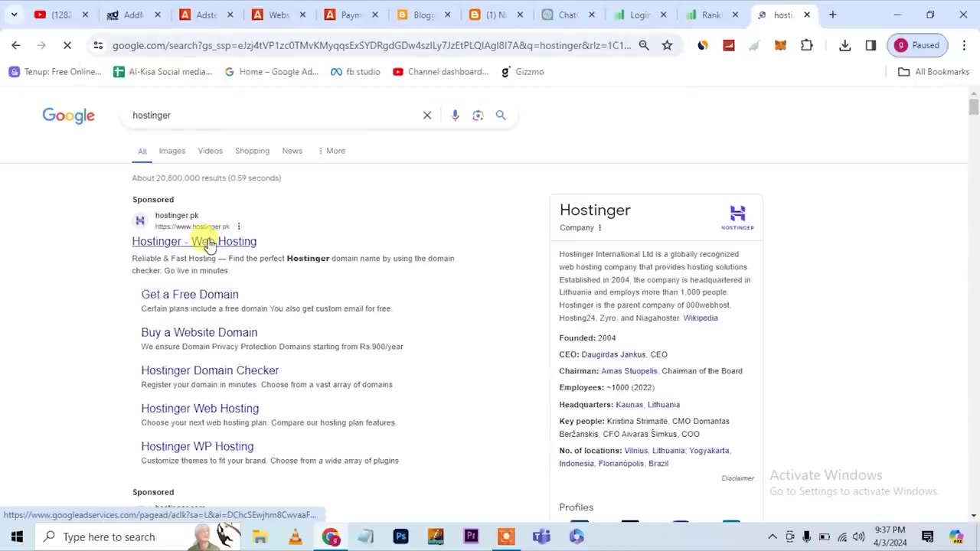This screenshot has height=551, width=980.
Task: Open 'Hostinger - Web Hosting' sponsored result
Action: click(x=194, y=241)
